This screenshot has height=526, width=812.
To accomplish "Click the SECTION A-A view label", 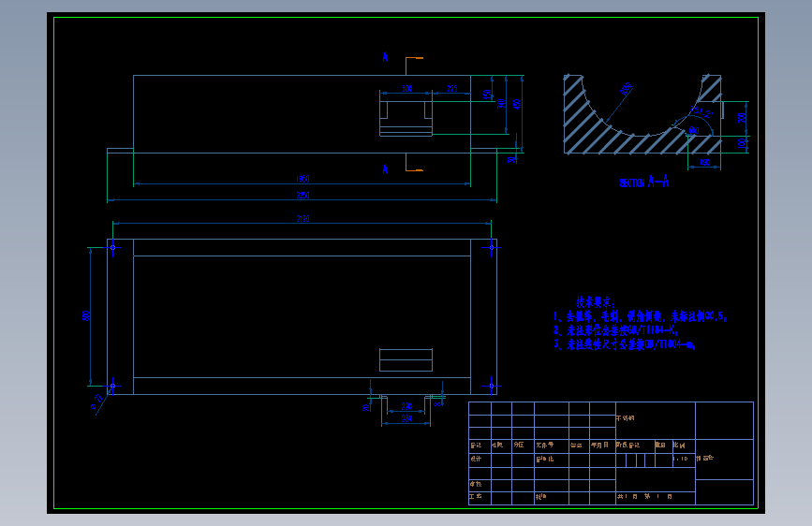I will tap(644, 182).
